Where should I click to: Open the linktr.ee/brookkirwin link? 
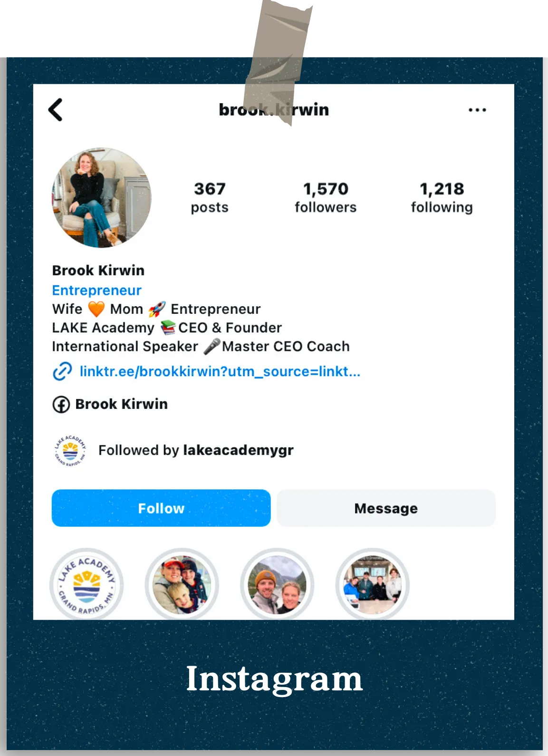(220, 371)
